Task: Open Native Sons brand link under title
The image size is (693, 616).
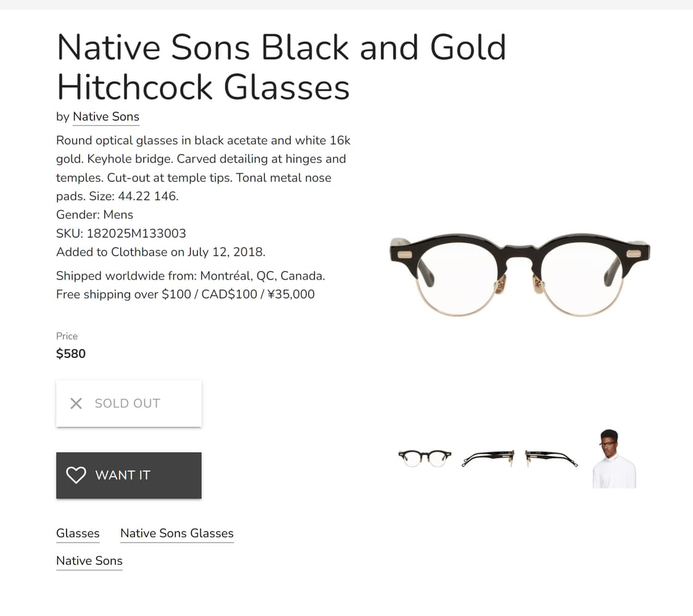Action: coord(106,116)
